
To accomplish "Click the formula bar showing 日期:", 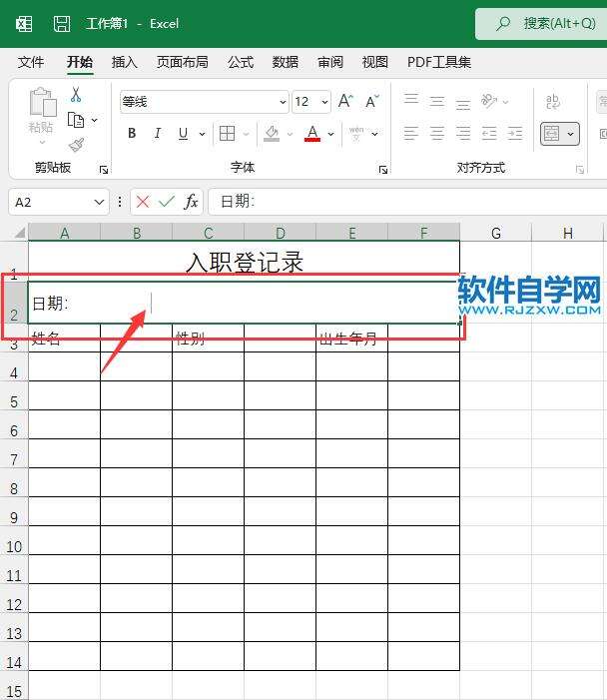I will (x=407, y=202).
